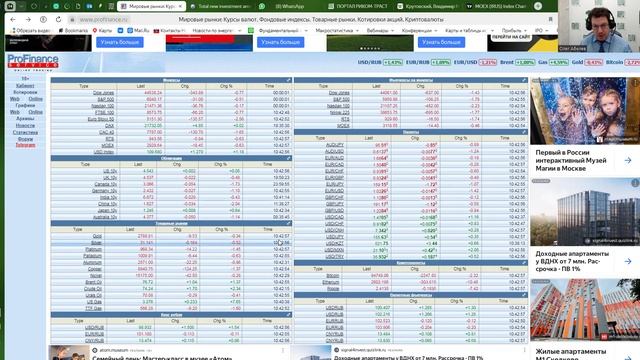Switch to the Крутовский, Владимир tab
The image size is (640, 360).
(427, 6)
